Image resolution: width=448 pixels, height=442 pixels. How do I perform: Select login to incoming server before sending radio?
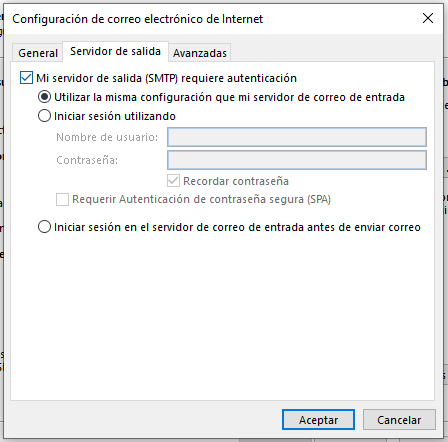click(44, 227)
